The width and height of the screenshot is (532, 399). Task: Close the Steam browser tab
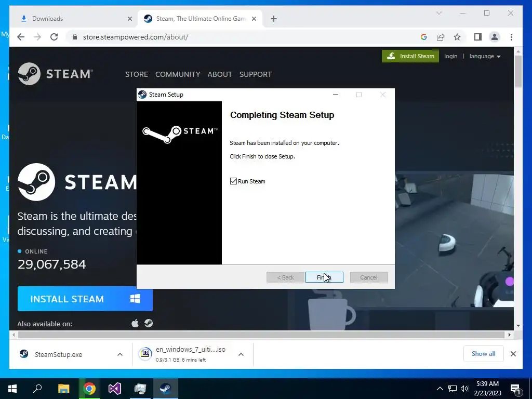click(254, 19)
